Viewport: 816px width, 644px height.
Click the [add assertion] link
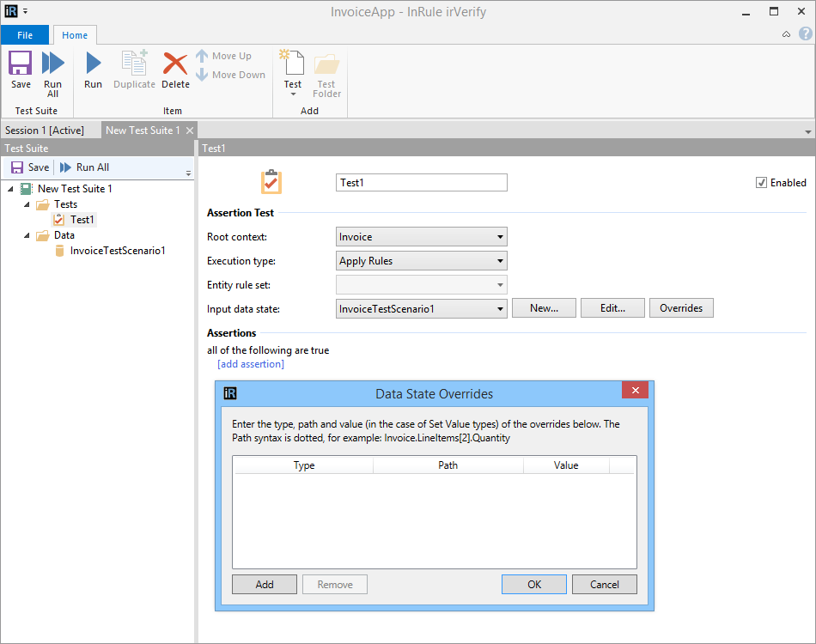click(250, 364)
